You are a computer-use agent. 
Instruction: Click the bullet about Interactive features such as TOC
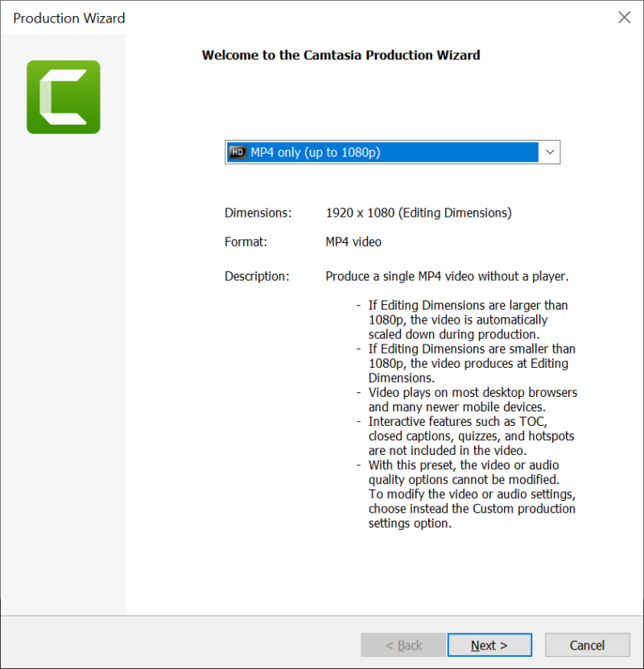tap(465, 436)
